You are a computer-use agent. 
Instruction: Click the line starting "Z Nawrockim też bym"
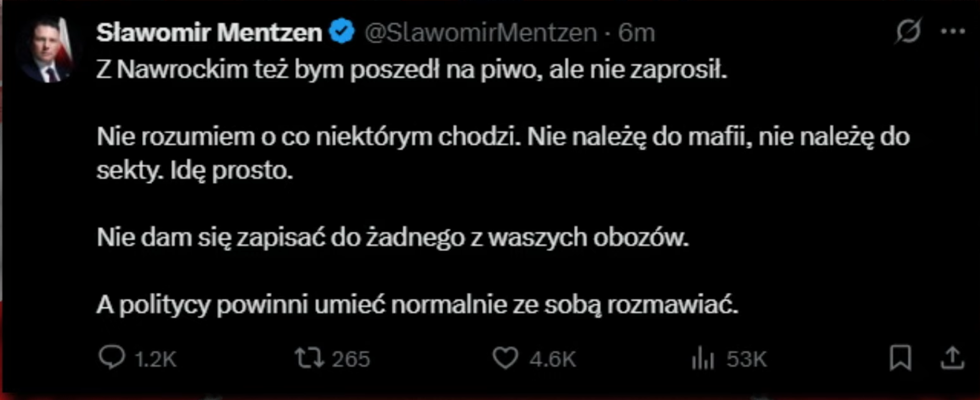click(412, 70)
